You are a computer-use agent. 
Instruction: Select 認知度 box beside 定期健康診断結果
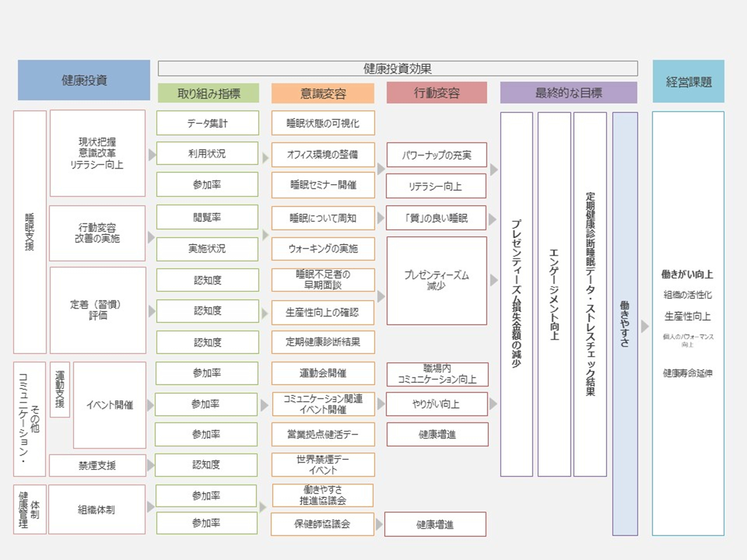click(208, 342)
